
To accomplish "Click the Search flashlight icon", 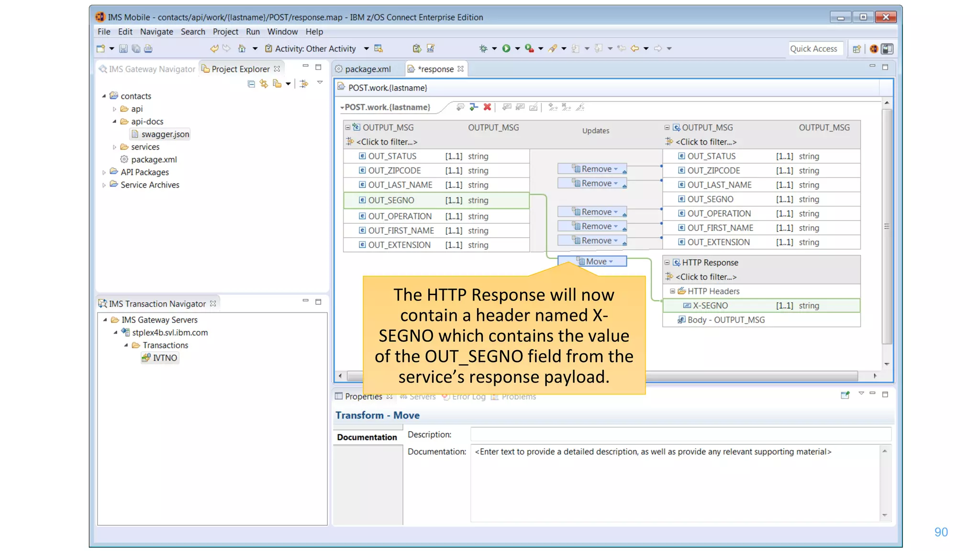I will click(553, 48).
